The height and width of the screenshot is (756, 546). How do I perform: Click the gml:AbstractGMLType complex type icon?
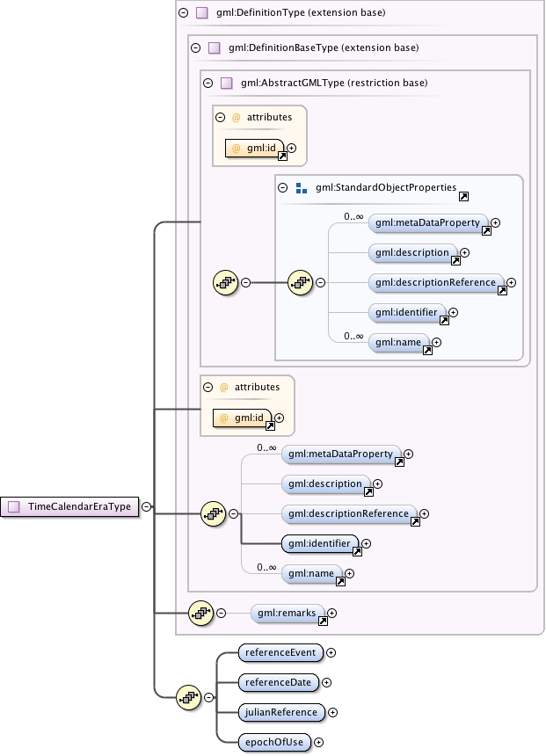coord(227,83)
